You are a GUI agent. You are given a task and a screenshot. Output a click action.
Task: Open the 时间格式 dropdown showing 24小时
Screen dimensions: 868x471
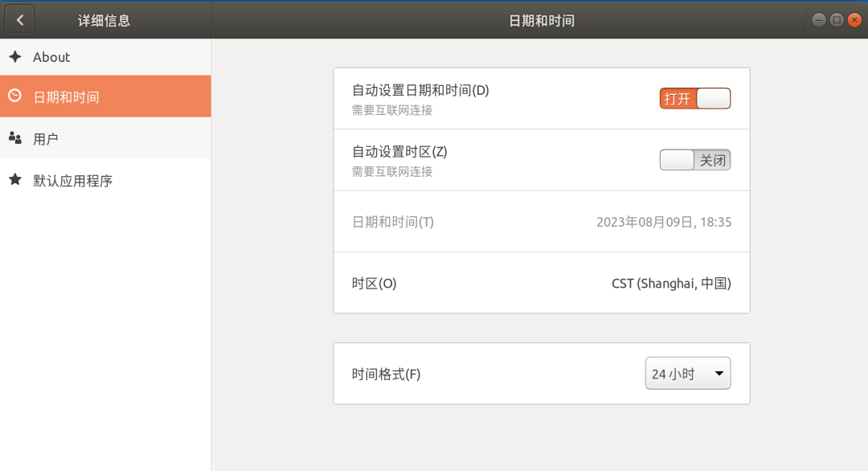687,374
